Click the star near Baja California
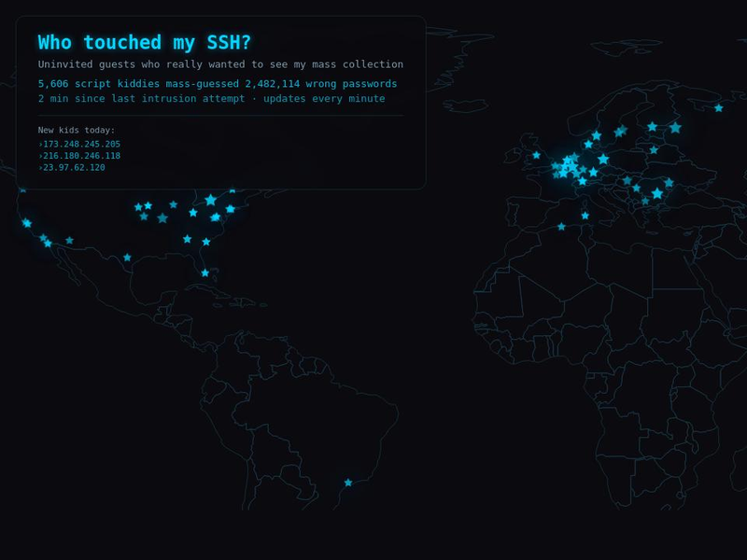 click(x=46, y=245)
